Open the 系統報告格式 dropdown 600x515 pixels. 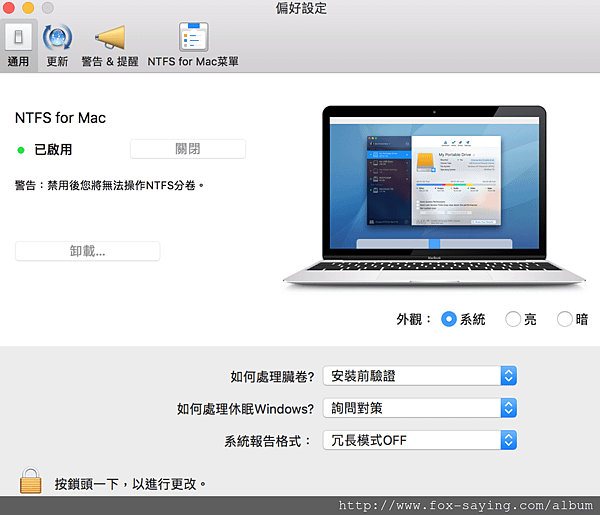tap(420, 440)
